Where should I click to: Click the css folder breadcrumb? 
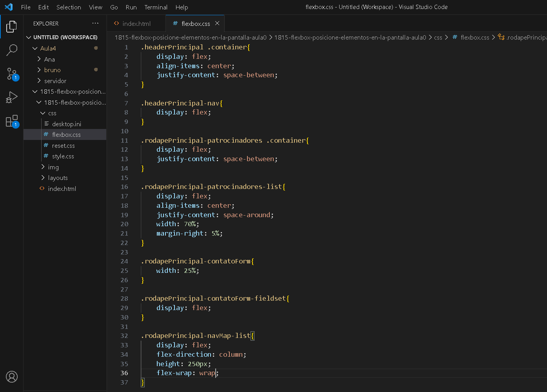(x=438, y=37)
